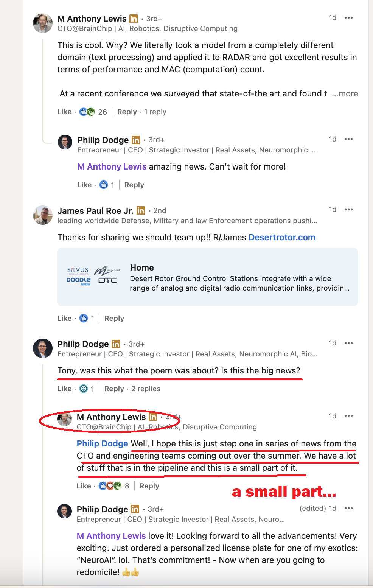Viewport: 373px width, 588px height.
Task: Reply to Lewis's 'step one' comment
Action: pos(149,486)
